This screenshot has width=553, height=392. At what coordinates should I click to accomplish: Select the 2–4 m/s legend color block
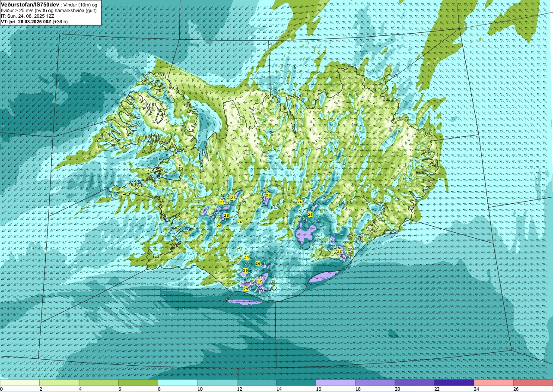tap(59, 383)
